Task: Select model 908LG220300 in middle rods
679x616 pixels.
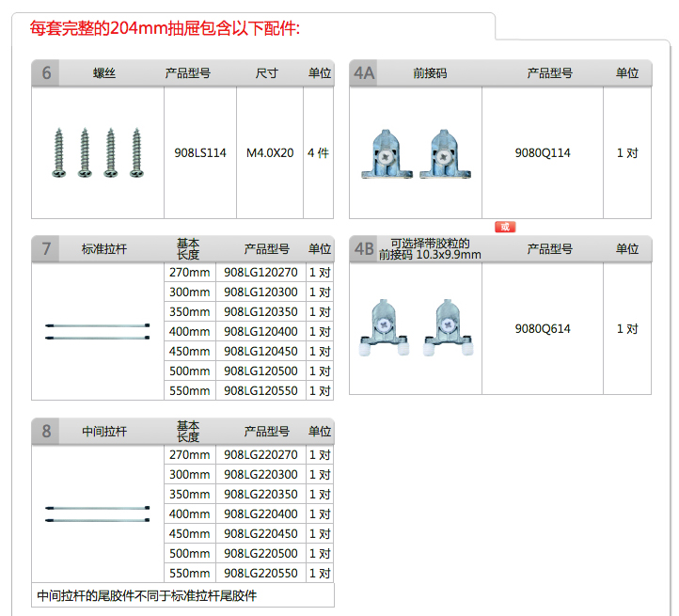Action: click(x=261, y=475)
